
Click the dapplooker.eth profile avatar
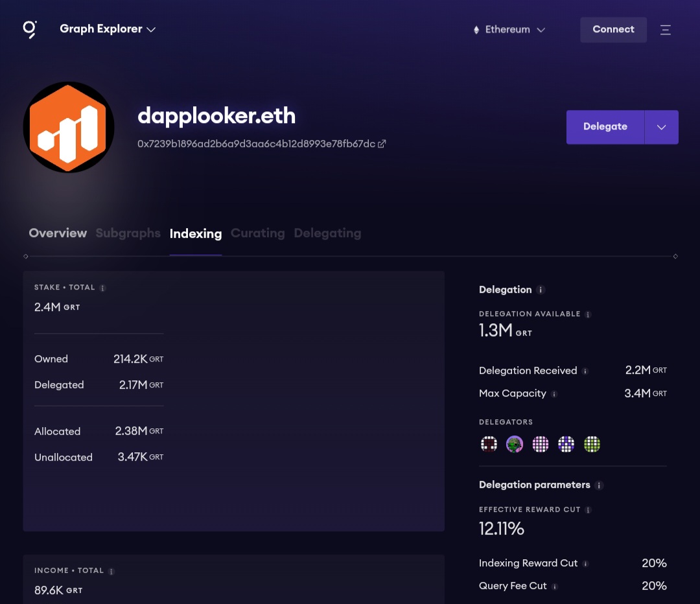click(69, 127)
